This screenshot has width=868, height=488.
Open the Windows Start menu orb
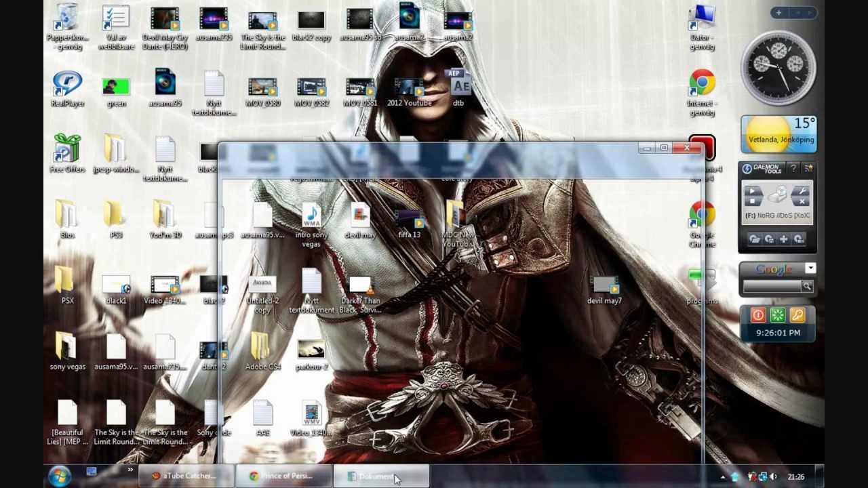coord(59,476)
